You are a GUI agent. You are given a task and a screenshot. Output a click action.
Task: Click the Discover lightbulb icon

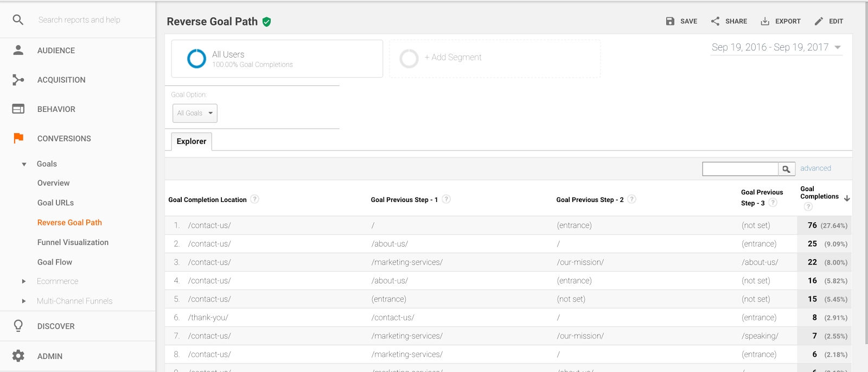point(18,326)
